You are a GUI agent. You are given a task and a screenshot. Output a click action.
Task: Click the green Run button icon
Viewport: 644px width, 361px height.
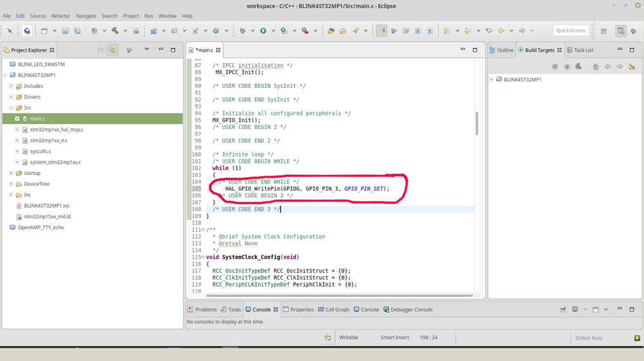point(263,31)
